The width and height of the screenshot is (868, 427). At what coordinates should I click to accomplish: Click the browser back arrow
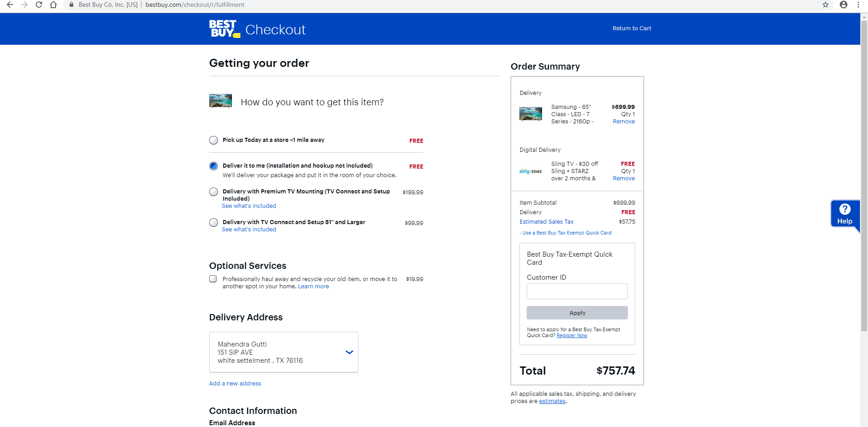coord(10,5)
